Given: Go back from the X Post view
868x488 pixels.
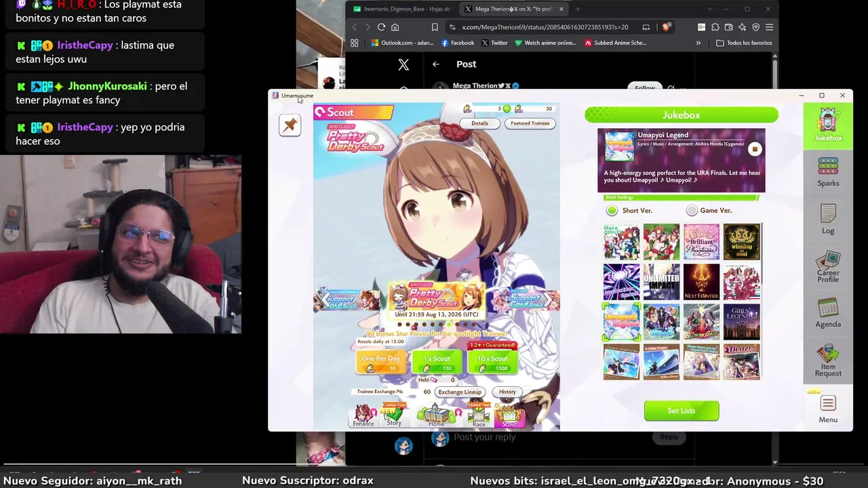Looking at the screenshot, I should (436, 64).
